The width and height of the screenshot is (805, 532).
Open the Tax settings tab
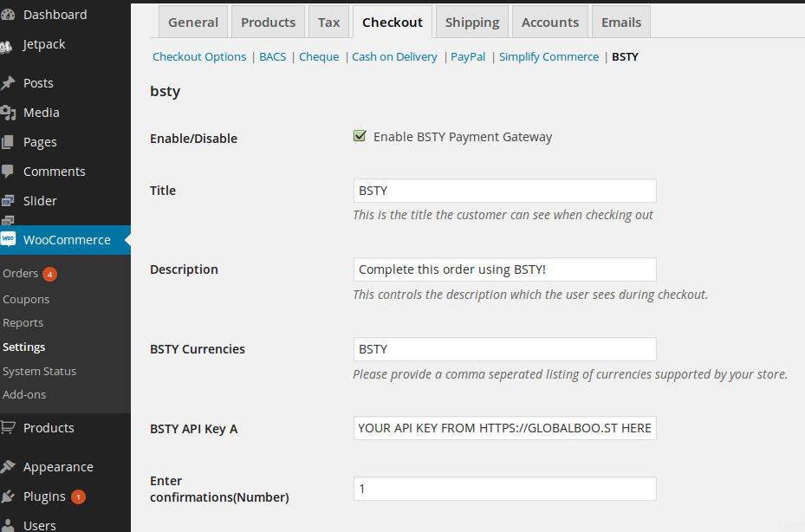(328, 22)
